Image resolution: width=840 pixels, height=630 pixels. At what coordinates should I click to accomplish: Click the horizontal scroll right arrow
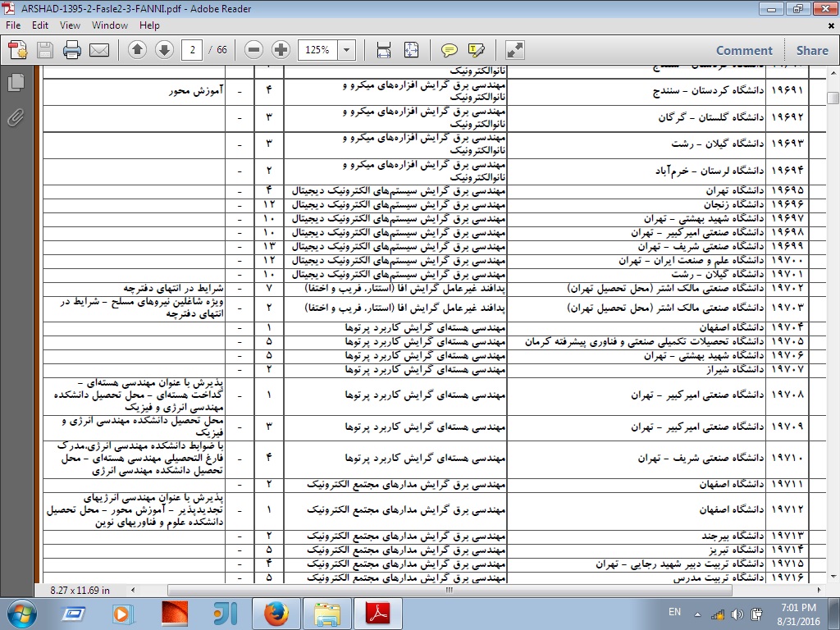[819, 590]
